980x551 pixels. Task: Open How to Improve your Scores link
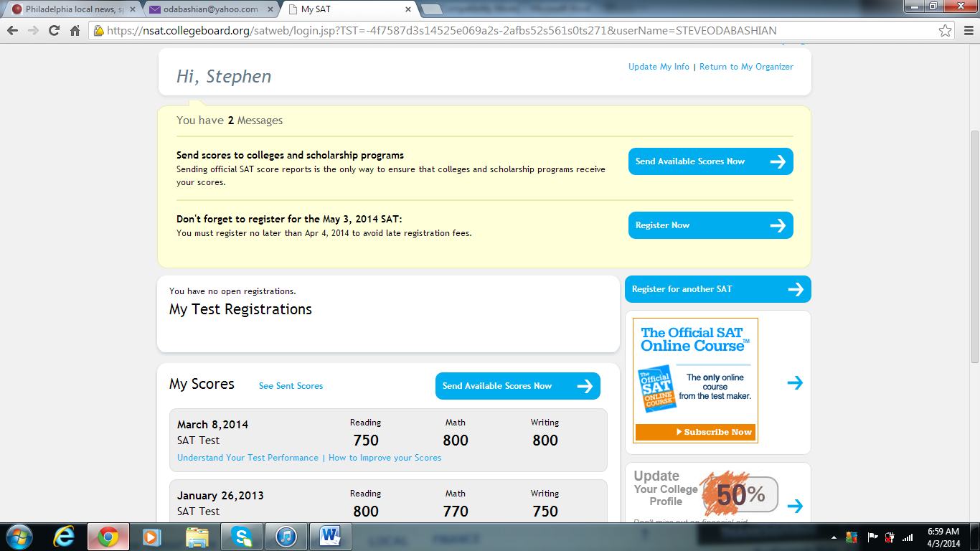385,458
